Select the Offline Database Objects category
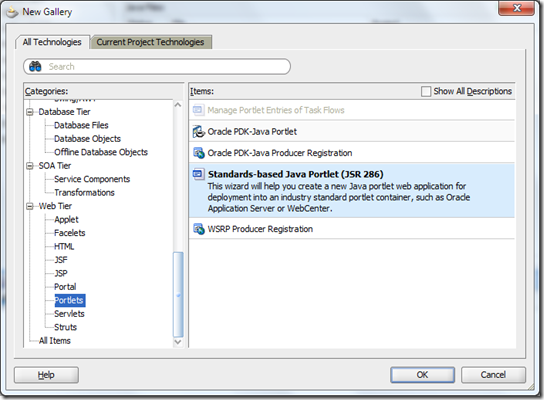Viewport: 544px width, 400px height. click(x=101, y=152)
